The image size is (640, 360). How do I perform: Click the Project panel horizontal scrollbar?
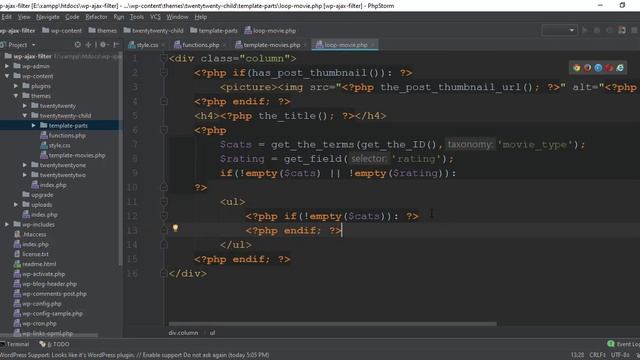pyautogui.click(x=49, y=336)
